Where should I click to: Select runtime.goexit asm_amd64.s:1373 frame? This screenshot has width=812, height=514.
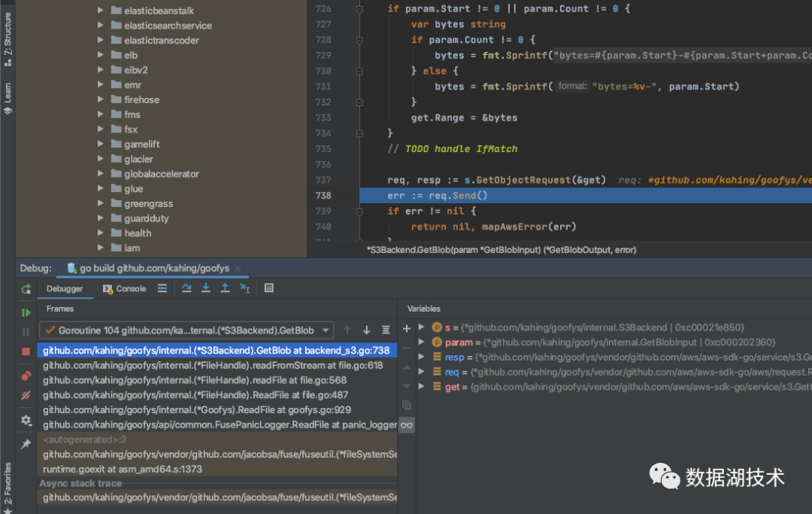coord(217,469)
